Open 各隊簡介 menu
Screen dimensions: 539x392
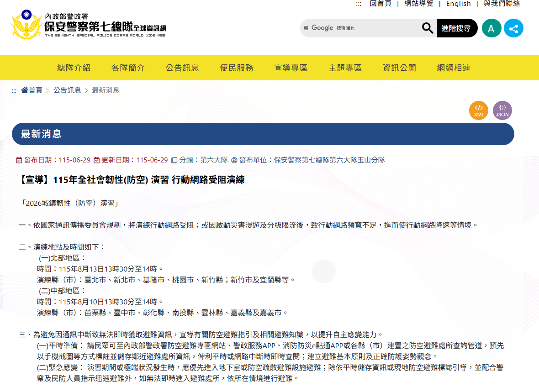[x=128, y=68]
